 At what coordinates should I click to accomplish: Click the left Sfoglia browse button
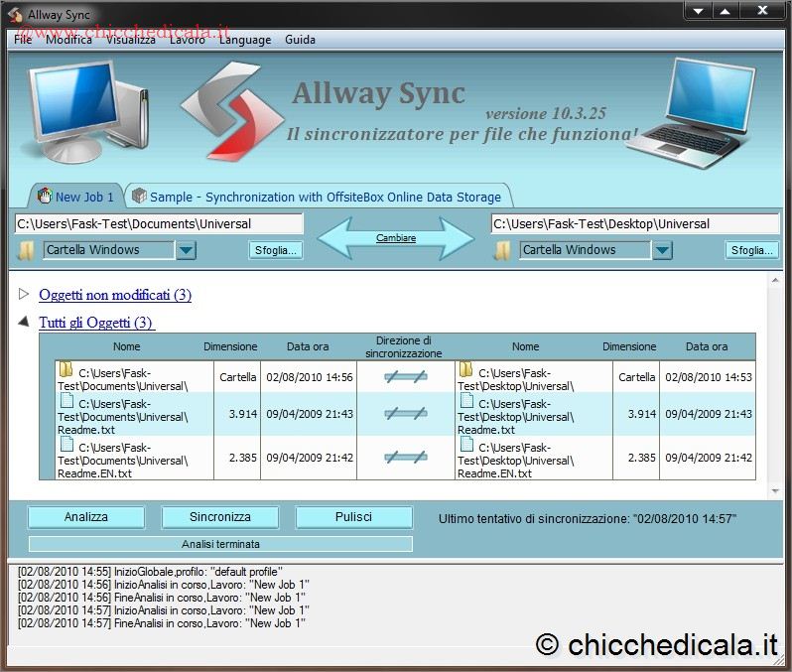(x=275, y=250)
